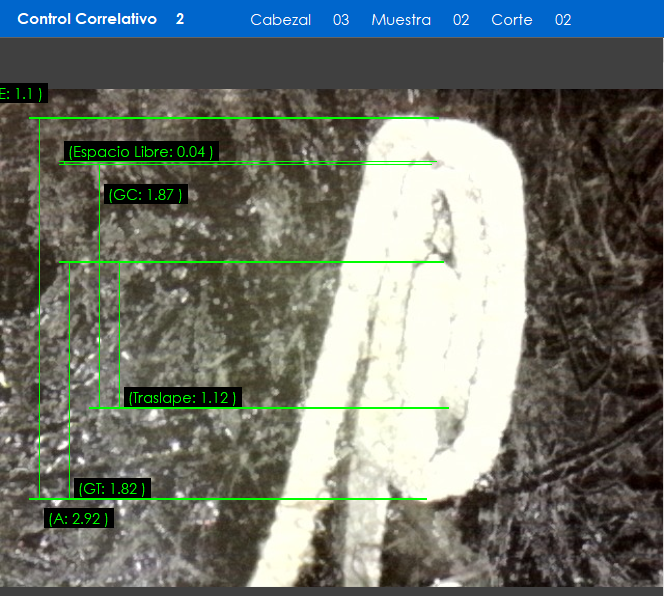Image resolution: width=664 pixels, height=596 pixels.
Task: Click the Control Correlativo header label
Action: 87,19
